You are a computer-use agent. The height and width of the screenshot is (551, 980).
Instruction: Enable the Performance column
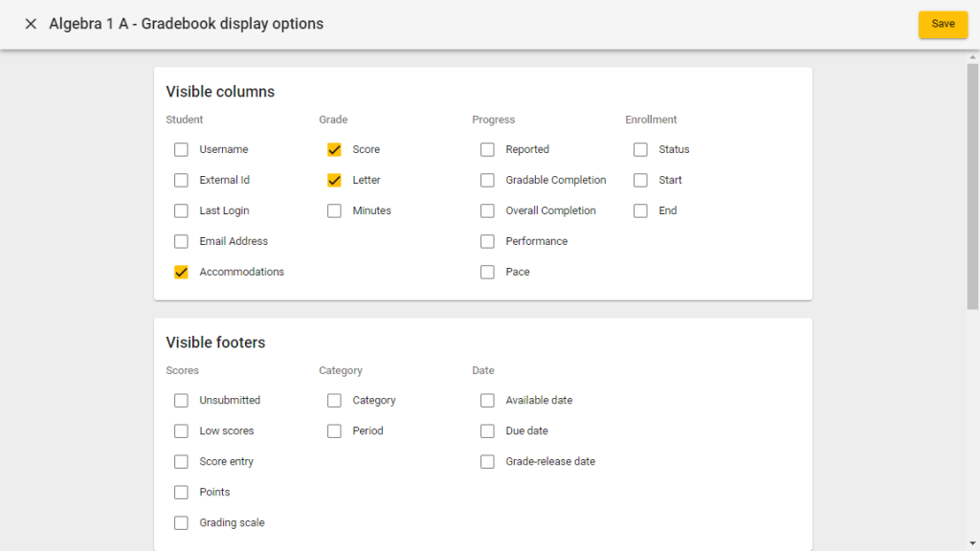pos(487,241)
